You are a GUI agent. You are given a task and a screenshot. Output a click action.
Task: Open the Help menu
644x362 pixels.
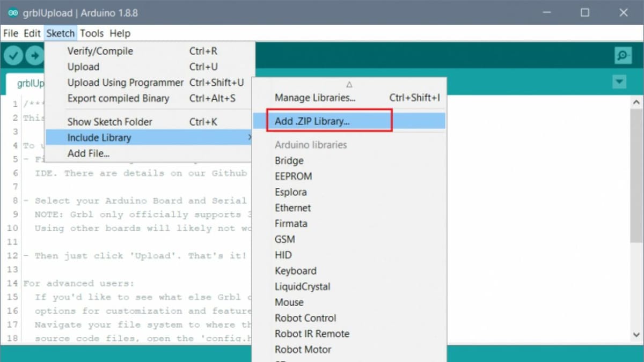(120, 33)
